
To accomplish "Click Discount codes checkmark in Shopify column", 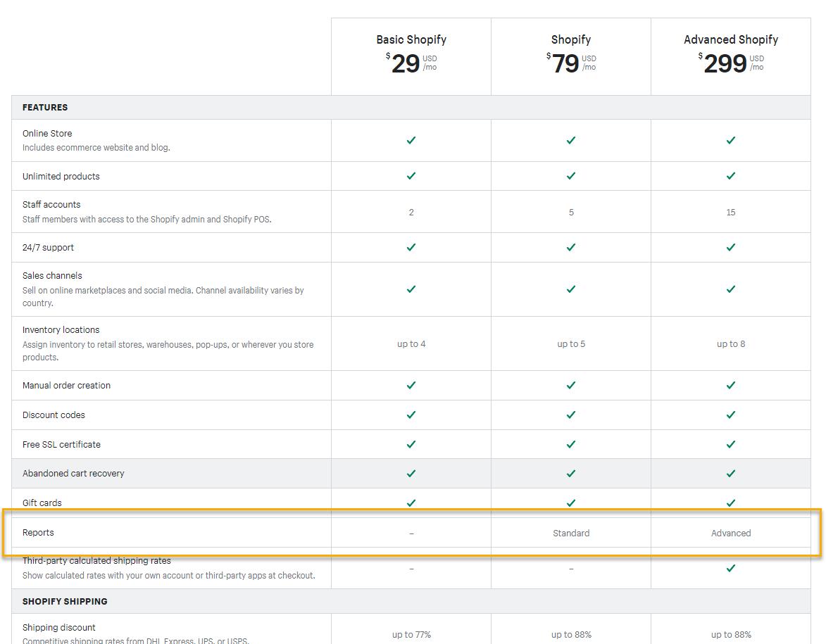I will pos(571,415).
